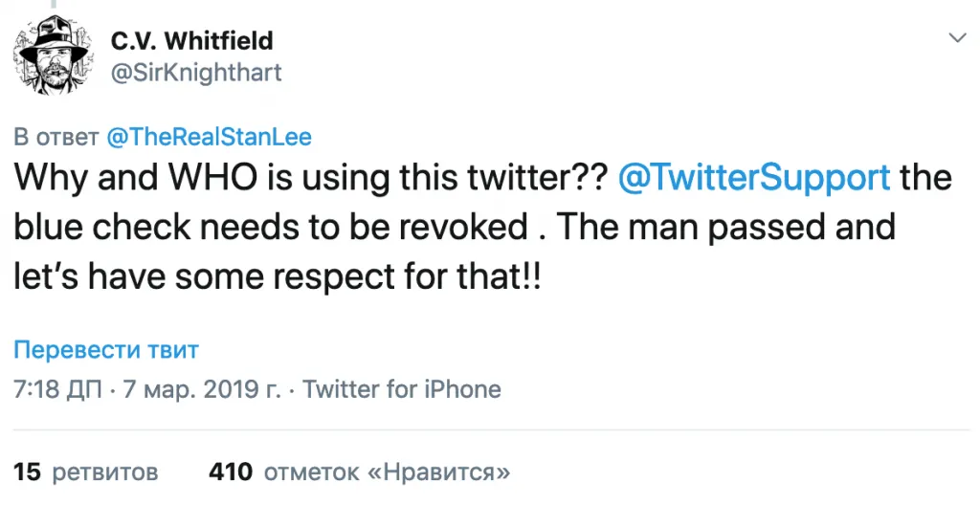Open the @TwitterSupport mention link
980x505 pixels.
pos(755,179)
